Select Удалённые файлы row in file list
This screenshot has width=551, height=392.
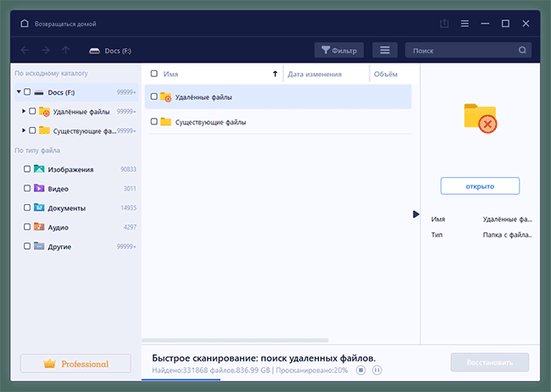click(x=278, y=97)
